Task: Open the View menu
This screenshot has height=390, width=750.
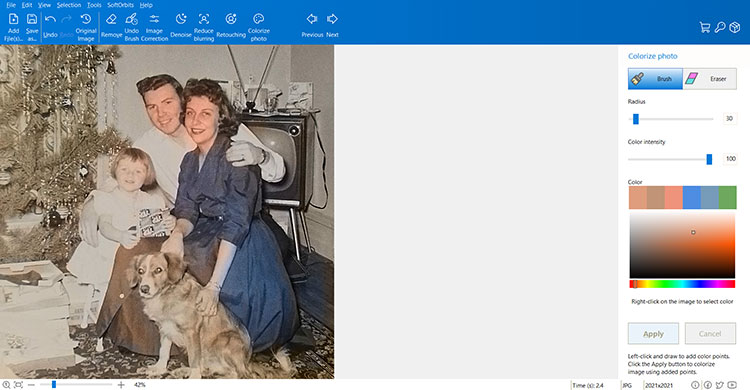Action: coord(44,5)
